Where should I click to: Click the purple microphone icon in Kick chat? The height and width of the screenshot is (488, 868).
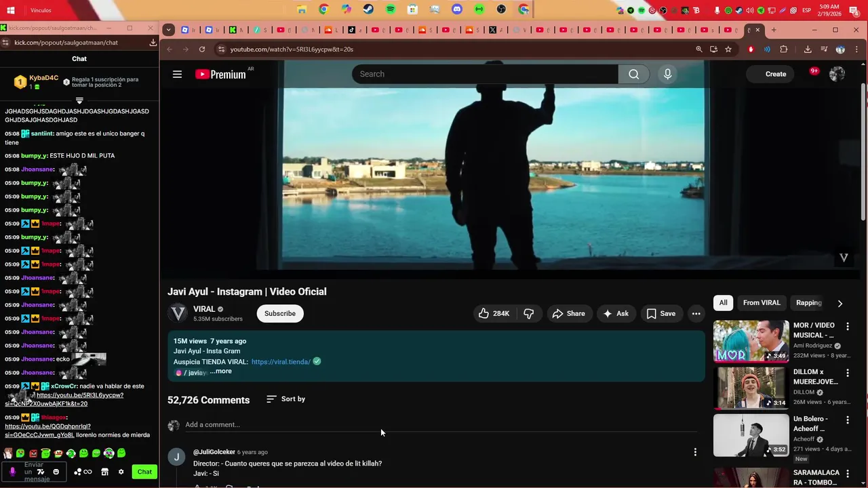pos(12,472)
